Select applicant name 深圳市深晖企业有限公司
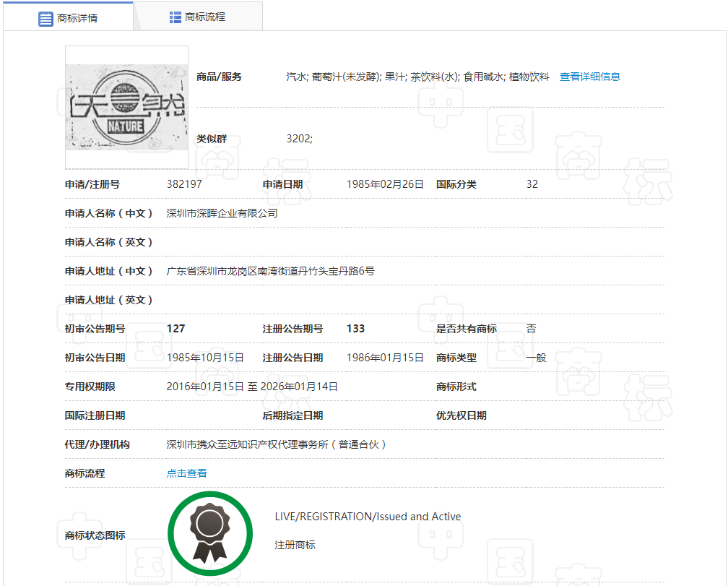Screen dimensions: 728x586 pos(222,213)
